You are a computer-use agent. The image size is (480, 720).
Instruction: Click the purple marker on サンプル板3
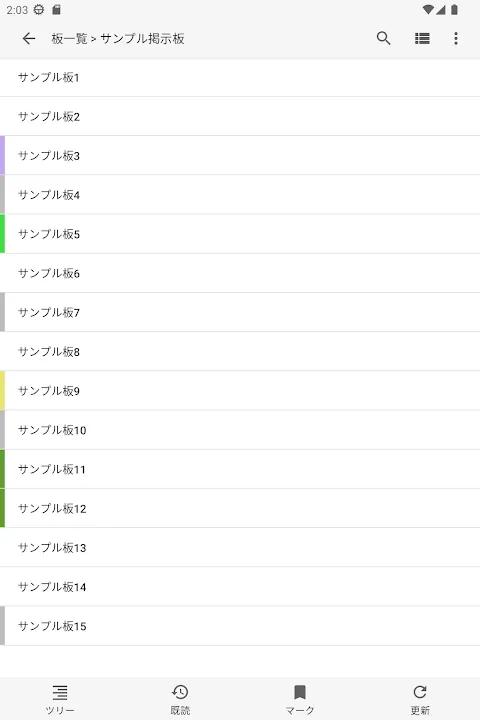pyautogui.click(x=2, y=156)
